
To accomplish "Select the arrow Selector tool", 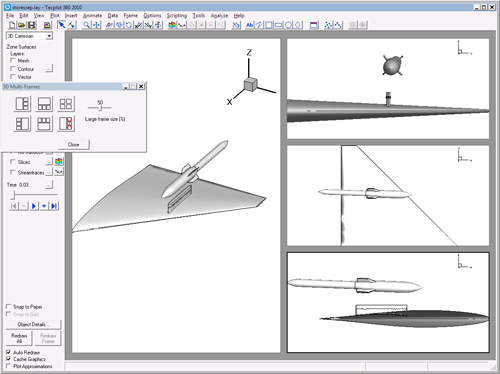I will pos(61,25).
